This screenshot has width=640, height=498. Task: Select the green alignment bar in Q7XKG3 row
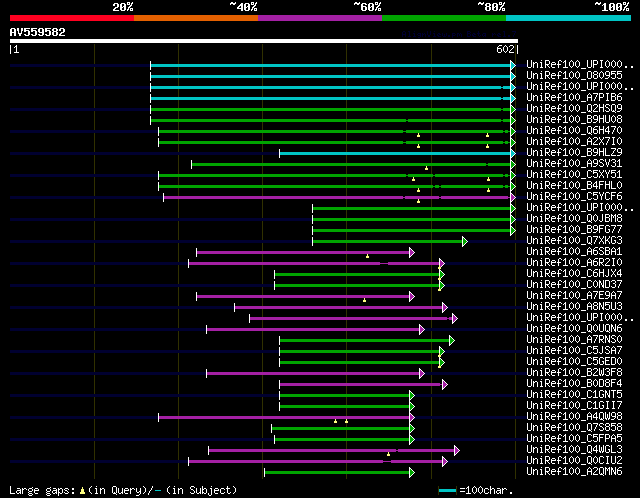[387, 242]
